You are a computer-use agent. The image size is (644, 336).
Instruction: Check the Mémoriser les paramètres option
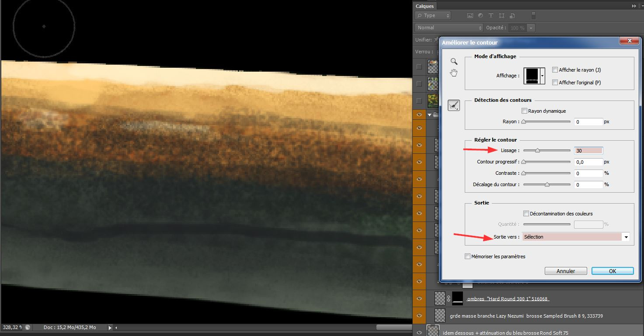click(468, 256)
